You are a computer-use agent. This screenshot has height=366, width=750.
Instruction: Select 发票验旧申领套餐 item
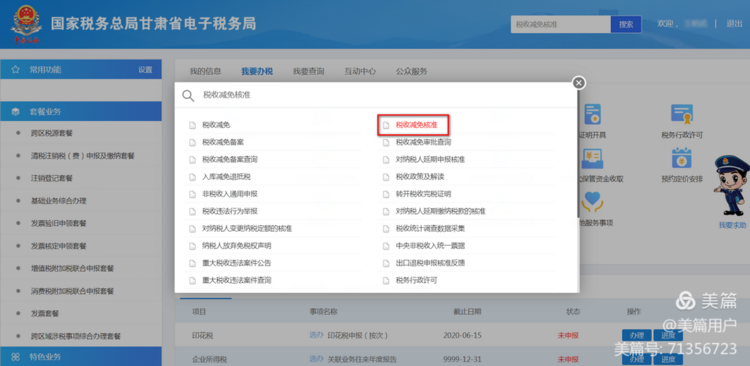pos(58,223)
